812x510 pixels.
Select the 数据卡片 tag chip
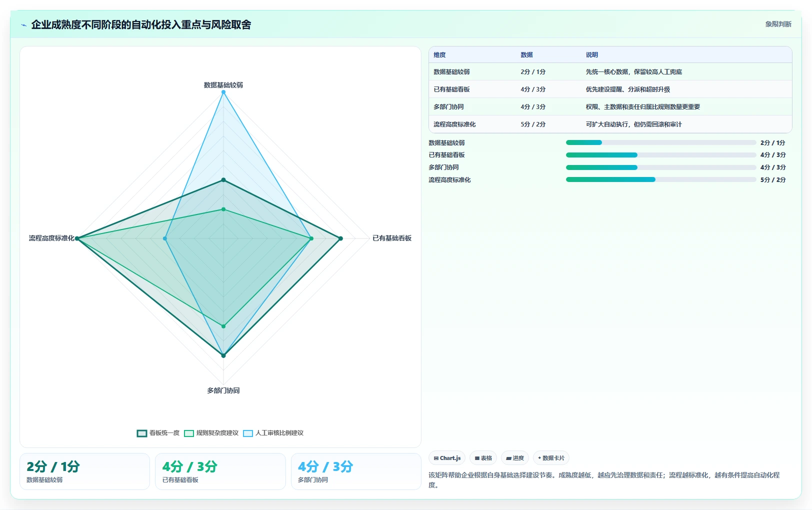[x=551, y=458]
